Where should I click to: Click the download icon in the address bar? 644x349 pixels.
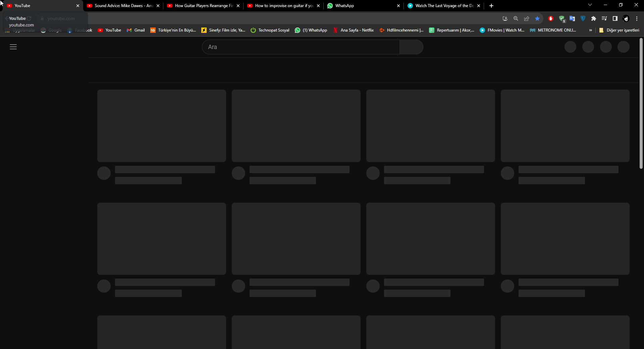click(x=505, y=18)
